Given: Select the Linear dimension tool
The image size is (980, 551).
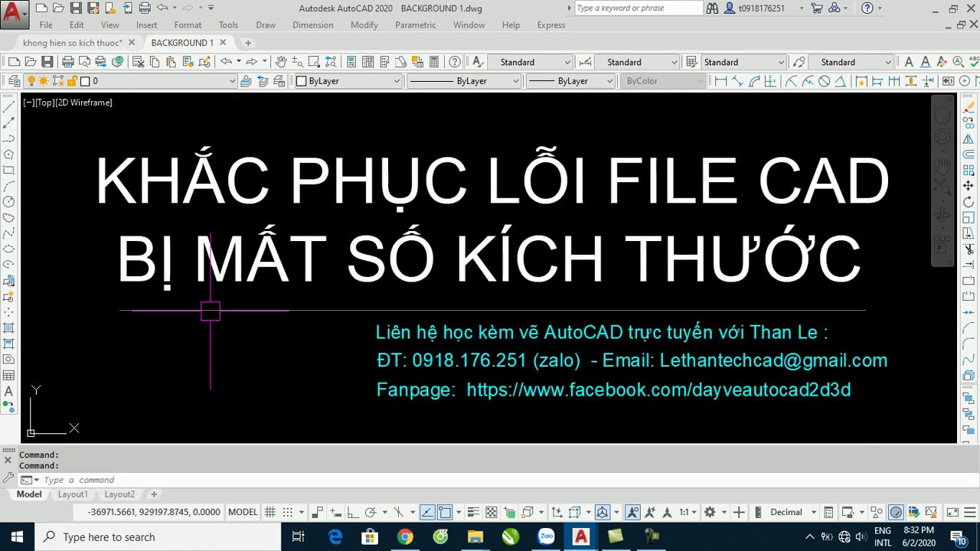Looking at the screenshot, I should coord(721,81).
